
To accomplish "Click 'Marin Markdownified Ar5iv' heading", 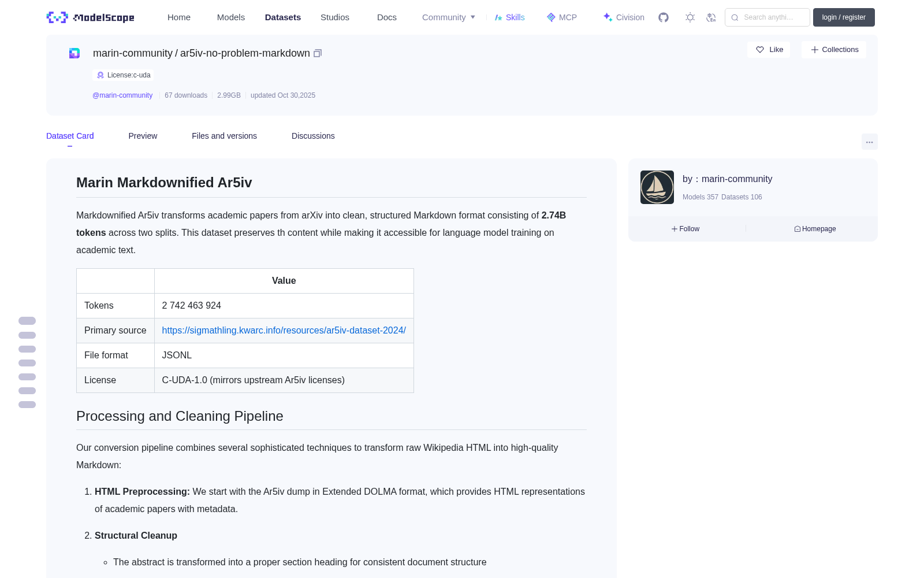I will coord(164,183).
